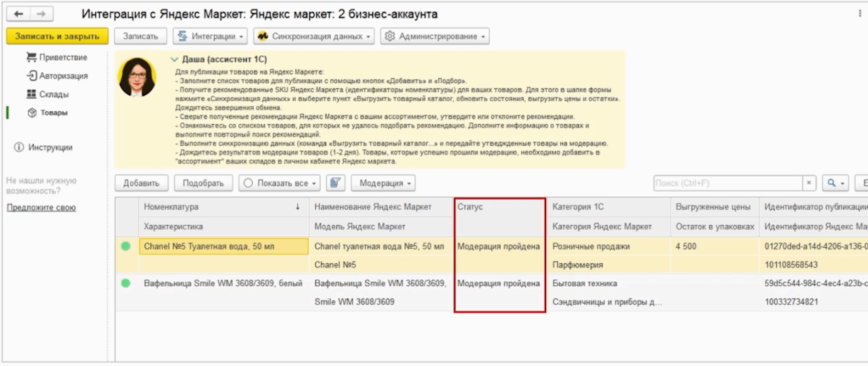Click the box icon beside Товары
Screen dimensions: 868x366
click(x=32, y=113)
